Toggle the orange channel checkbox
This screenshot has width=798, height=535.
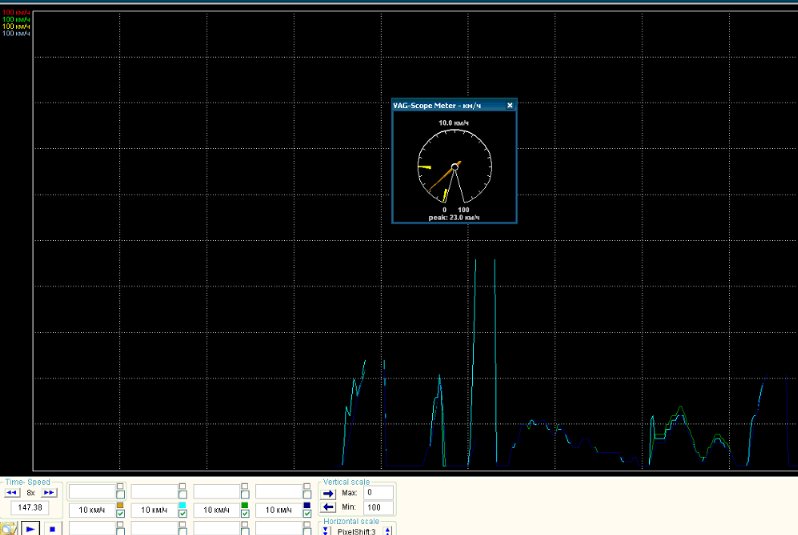(120, 514)
